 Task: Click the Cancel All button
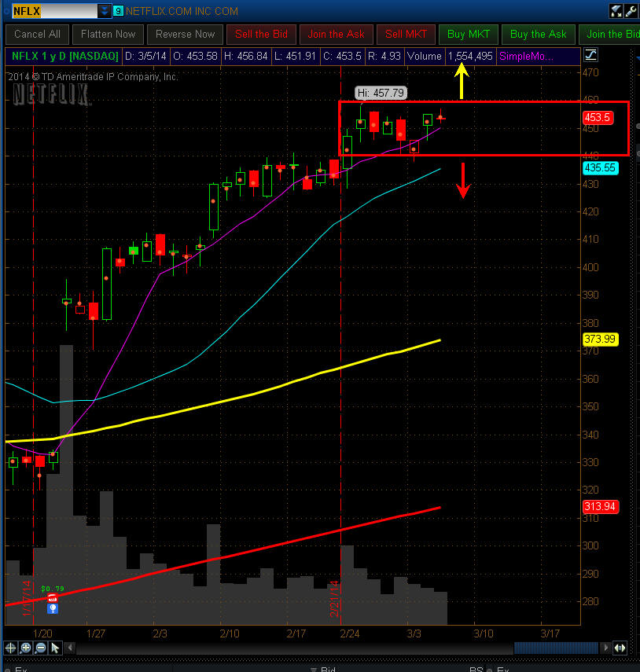(37, 35)
